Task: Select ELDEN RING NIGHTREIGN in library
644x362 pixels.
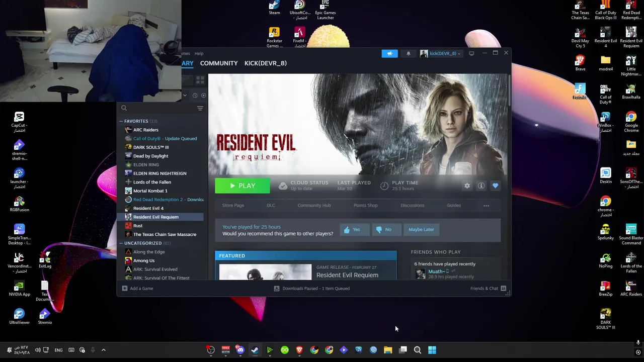Action: (161, 173)
